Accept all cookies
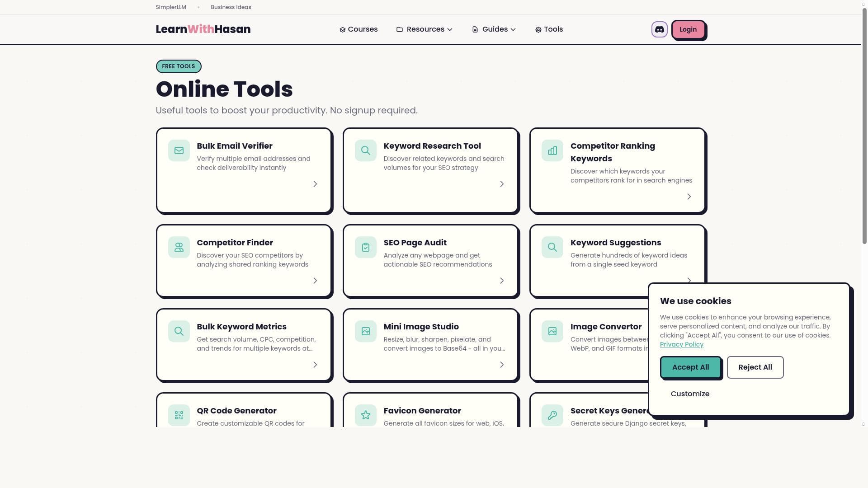The image size is (868, 488). [690, 367]
